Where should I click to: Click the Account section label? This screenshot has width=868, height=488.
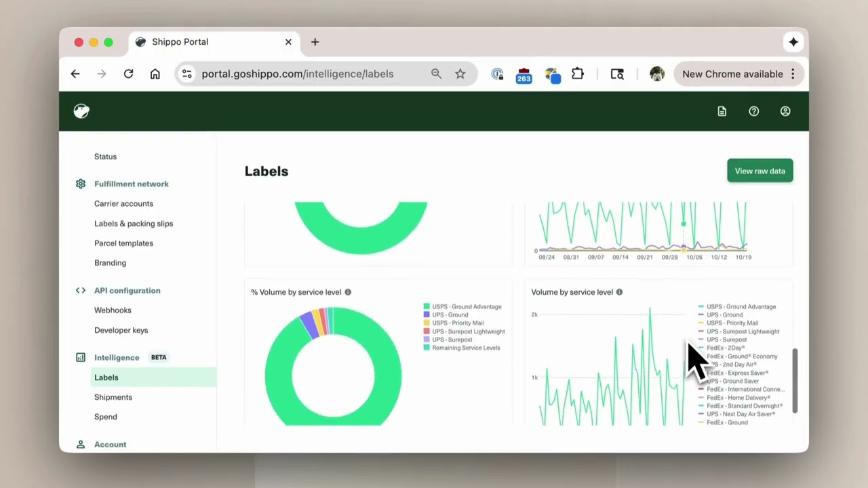(x=110, y=445)
